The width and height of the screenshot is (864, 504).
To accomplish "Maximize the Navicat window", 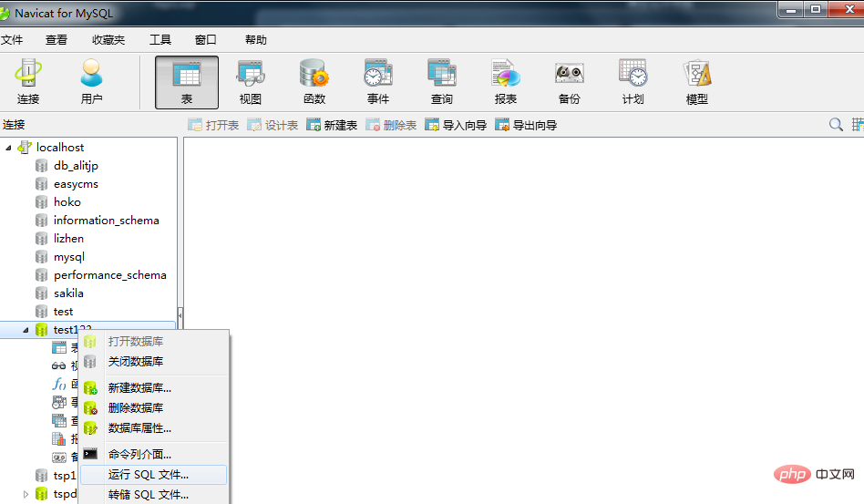I will (816, 10).
